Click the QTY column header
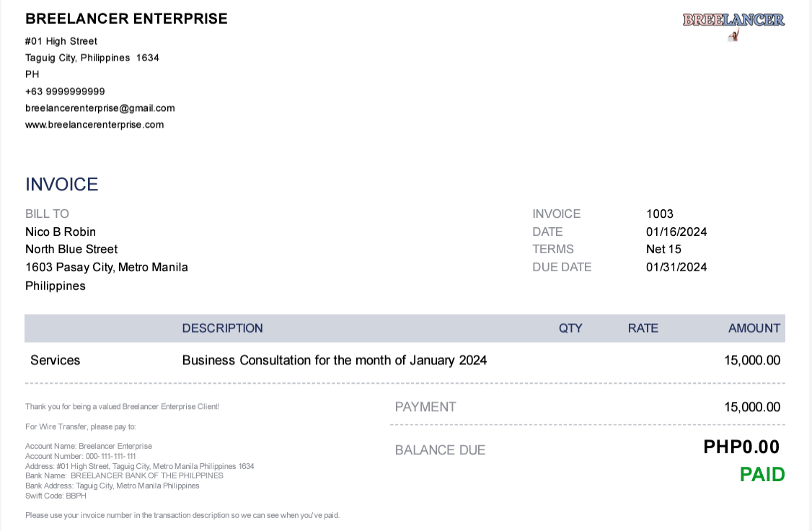 (x=570, y=328)
